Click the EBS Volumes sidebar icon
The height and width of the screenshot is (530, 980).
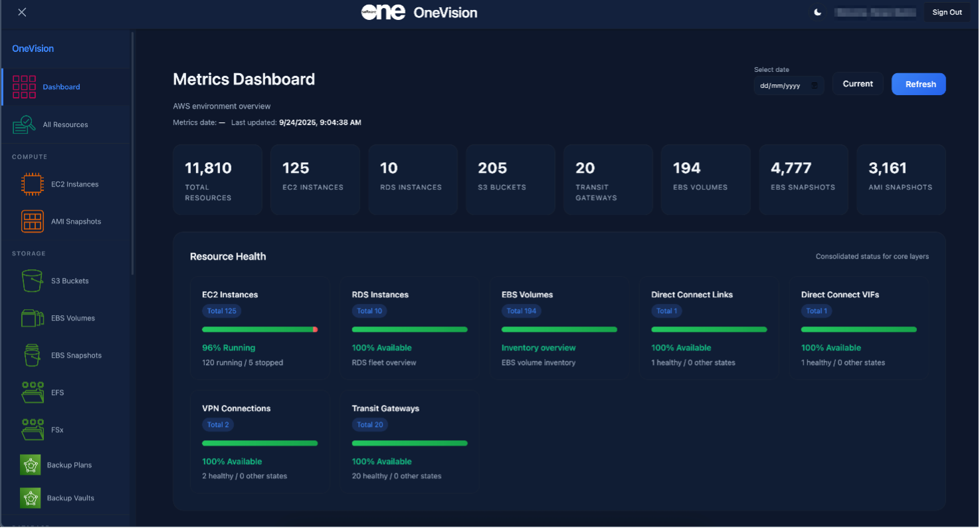click(32, 318)
